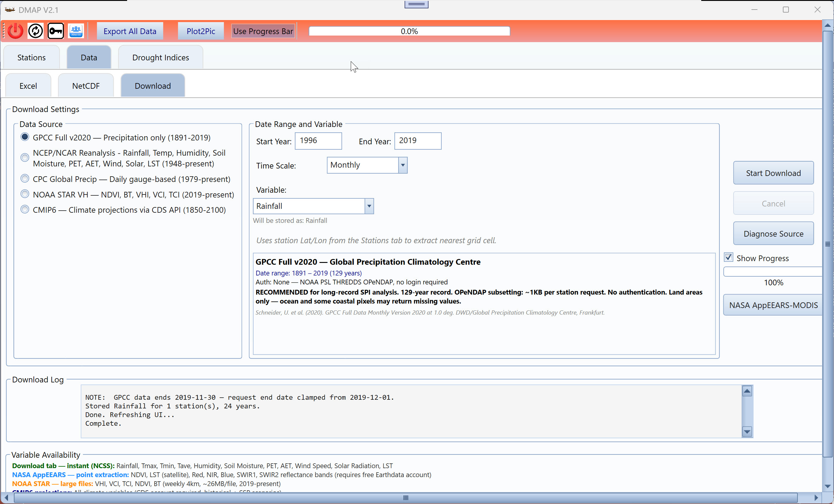Click 'Stored Rainfall for 1 station(s)' log line
The height and width of the screenshot is (504, 834).
[173, 406]
